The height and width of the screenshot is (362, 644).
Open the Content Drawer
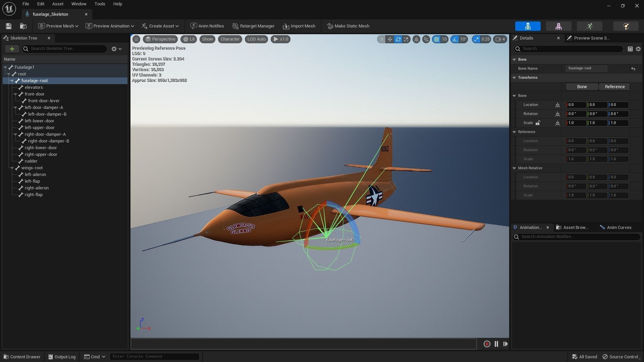coord(22,357)
